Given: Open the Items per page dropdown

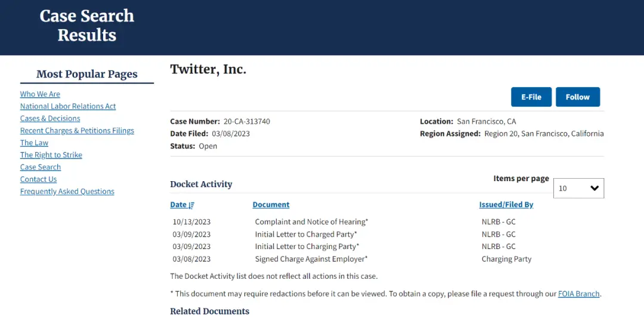Looking at the screenshot, I should (578, 188).
